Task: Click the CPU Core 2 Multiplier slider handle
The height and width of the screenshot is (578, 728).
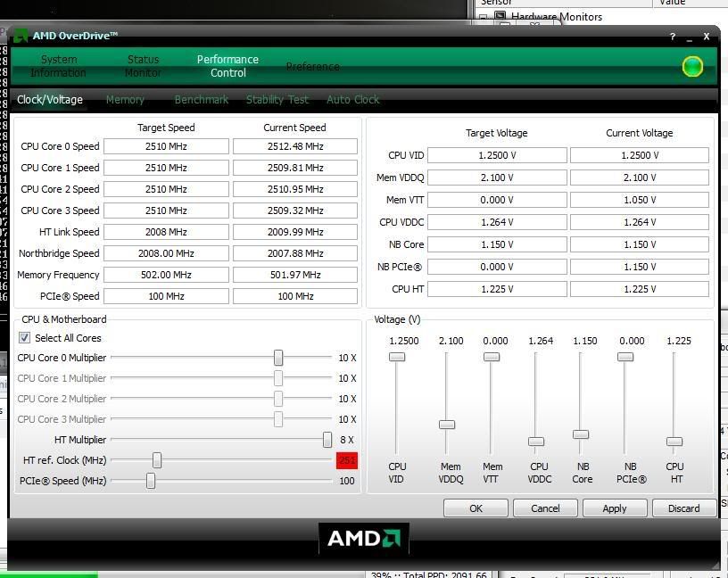Action: (278, 399)
